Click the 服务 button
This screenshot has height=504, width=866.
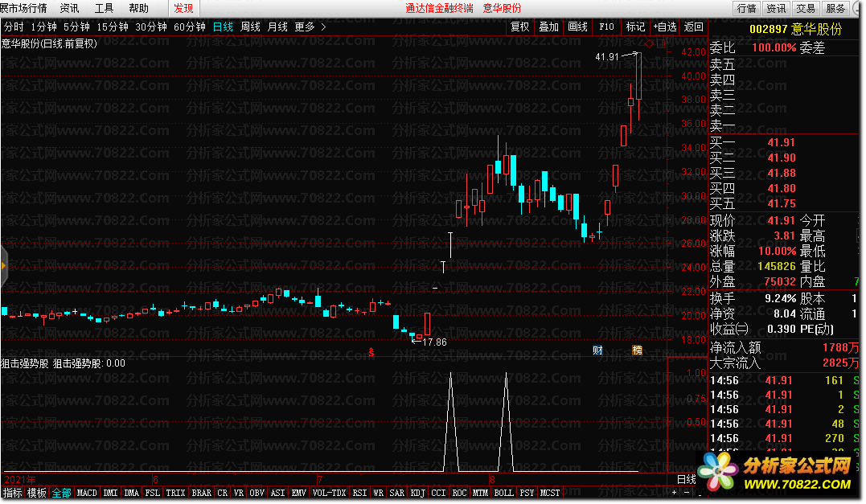835,8
